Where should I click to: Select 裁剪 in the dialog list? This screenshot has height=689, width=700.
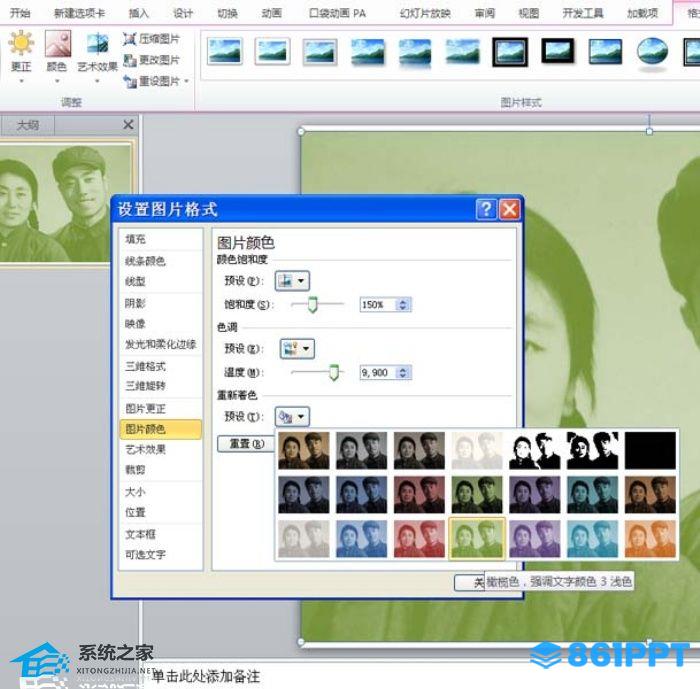(161, 470)
